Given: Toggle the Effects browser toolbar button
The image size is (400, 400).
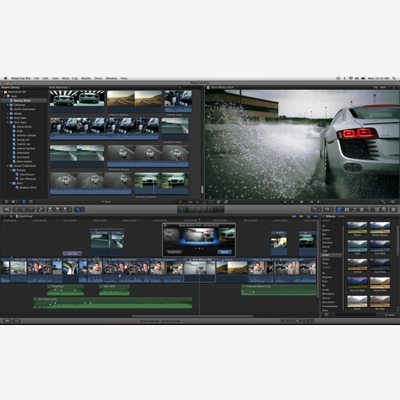Looking at the screenshot, I should click(x=339, y=209).
